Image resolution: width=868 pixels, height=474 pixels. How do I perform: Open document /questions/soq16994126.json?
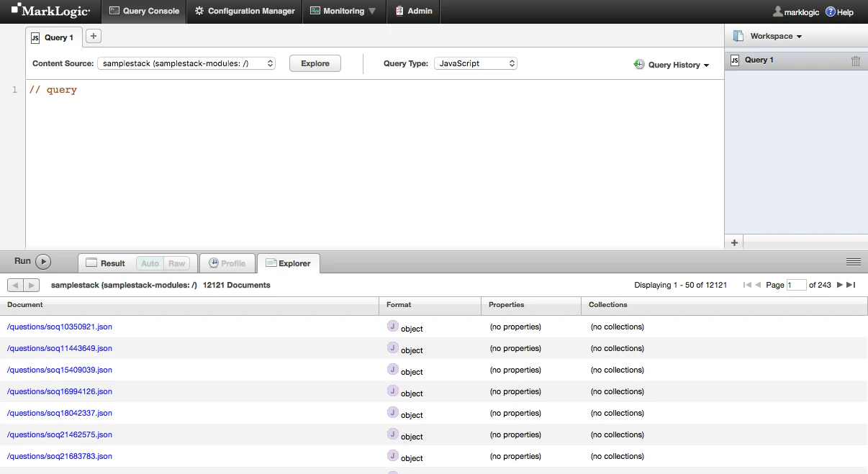click(x=60, y=391)
